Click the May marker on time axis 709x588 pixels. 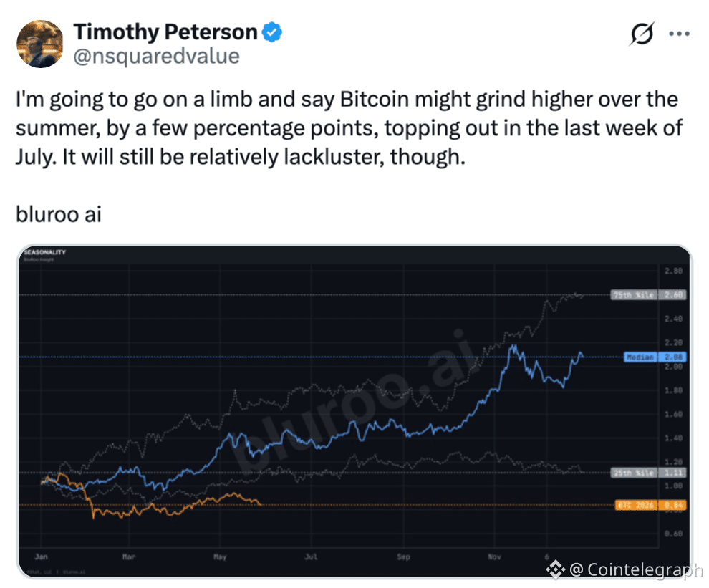(220, 556)
